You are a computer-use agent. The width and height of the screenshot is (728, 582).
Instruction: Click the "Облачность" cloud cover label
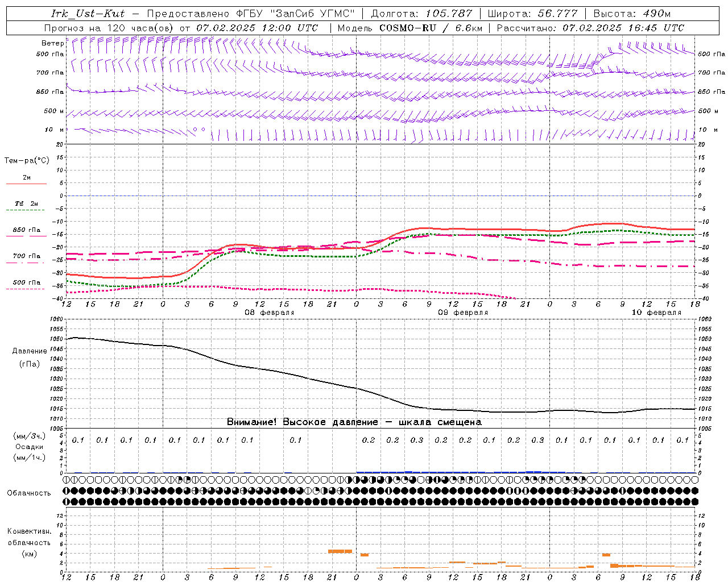[29, 493]
